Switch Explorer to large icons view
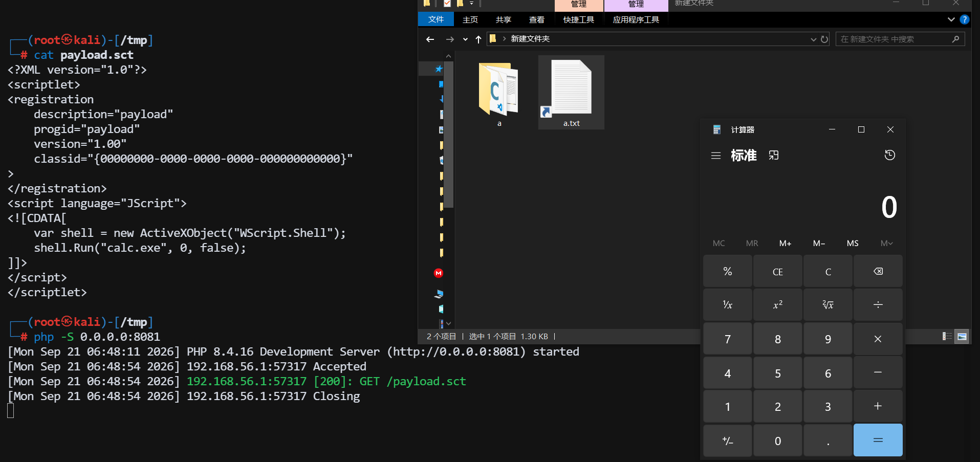This screenshot has height=462, width=980. pyautogui.click(x=962, y=336)
